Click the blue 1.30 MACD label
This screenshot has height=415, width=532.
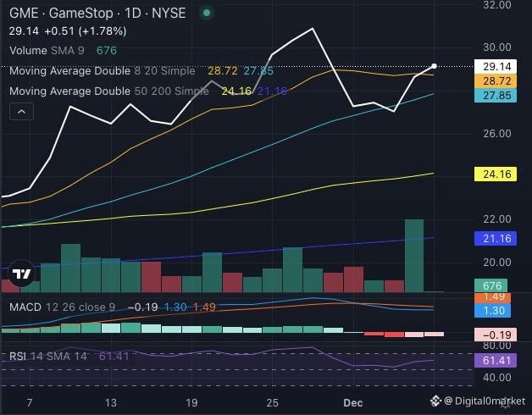492,310
